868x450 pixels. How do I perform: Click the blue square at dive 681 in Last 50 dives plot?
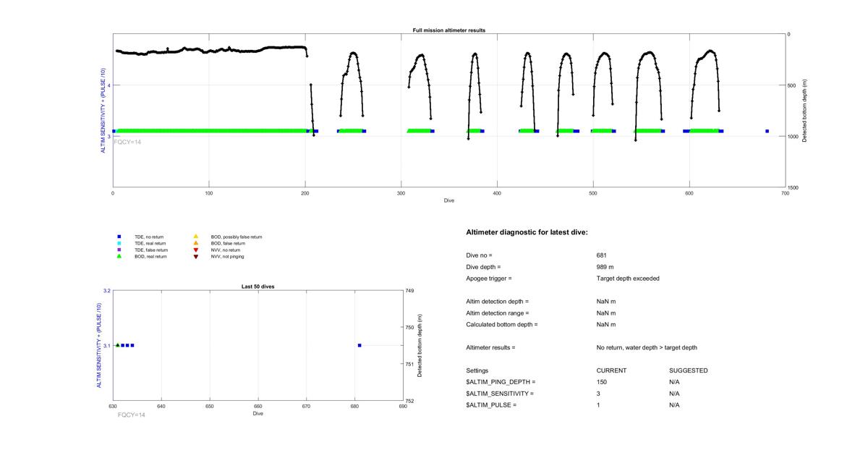pyautogui.click(x=359, y=345)
